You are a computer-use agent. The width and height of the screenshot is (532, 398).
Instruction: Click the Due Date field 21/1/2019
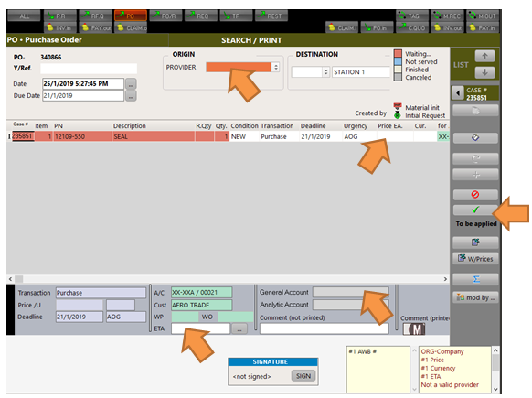[x=83, y=95]
